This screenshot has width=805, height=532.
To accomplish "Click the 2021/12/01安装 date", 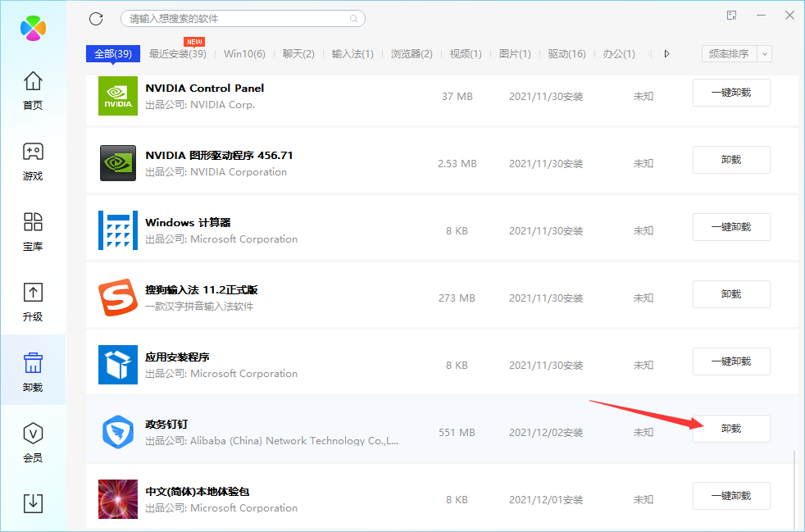I will click(546, 500).
